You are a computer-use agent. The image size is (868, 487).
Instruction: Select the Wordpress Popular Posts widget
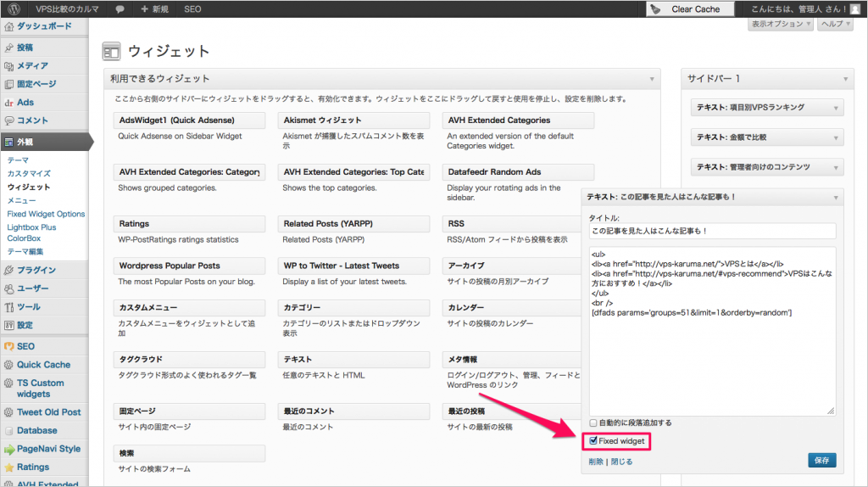point(189,266)
